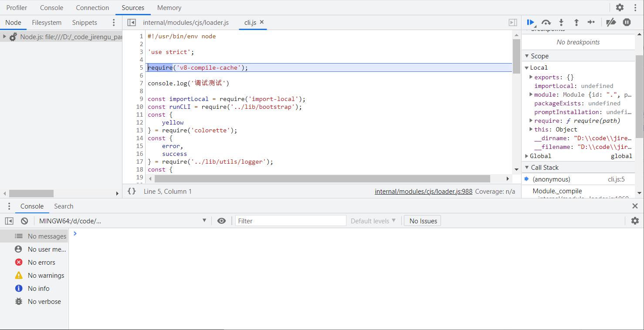Screen dimensions: 644x330
Task: Switch to Snippets navigator tab
Action: [x=85, y=22]
